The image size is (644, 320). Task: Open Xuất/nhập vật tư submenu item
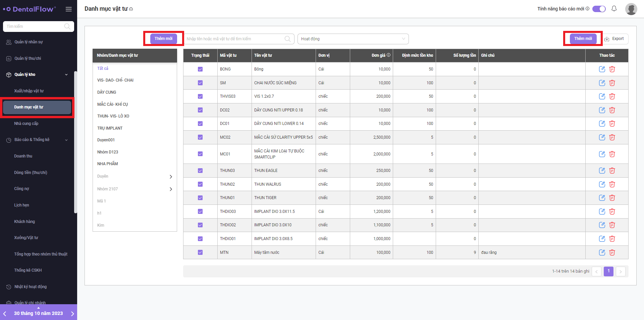click(29, 91)
